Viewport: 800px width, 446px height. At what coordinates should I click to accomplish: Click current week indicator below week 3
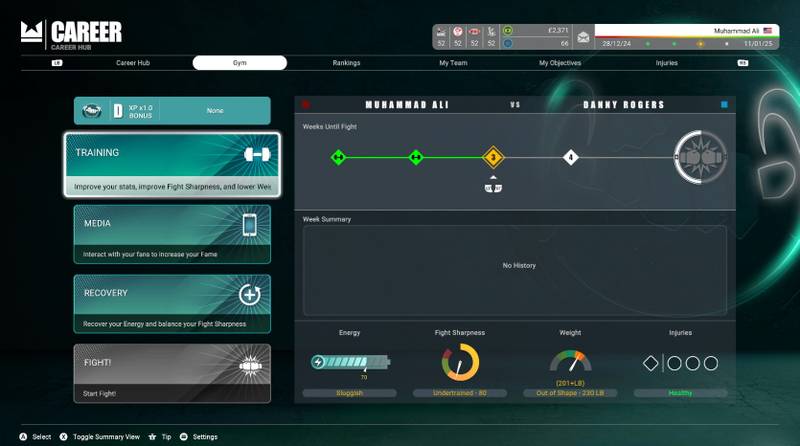coord(493,185)
